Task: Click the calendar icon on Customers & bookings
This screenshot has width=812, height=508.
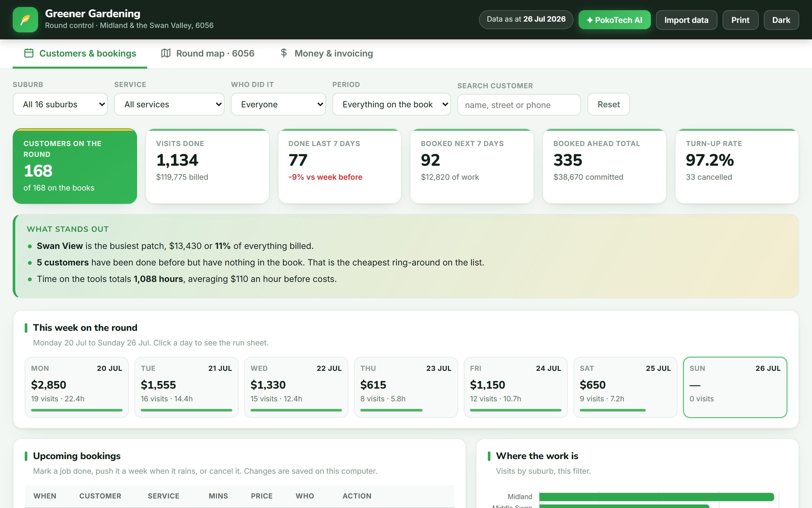Action: 29,53
